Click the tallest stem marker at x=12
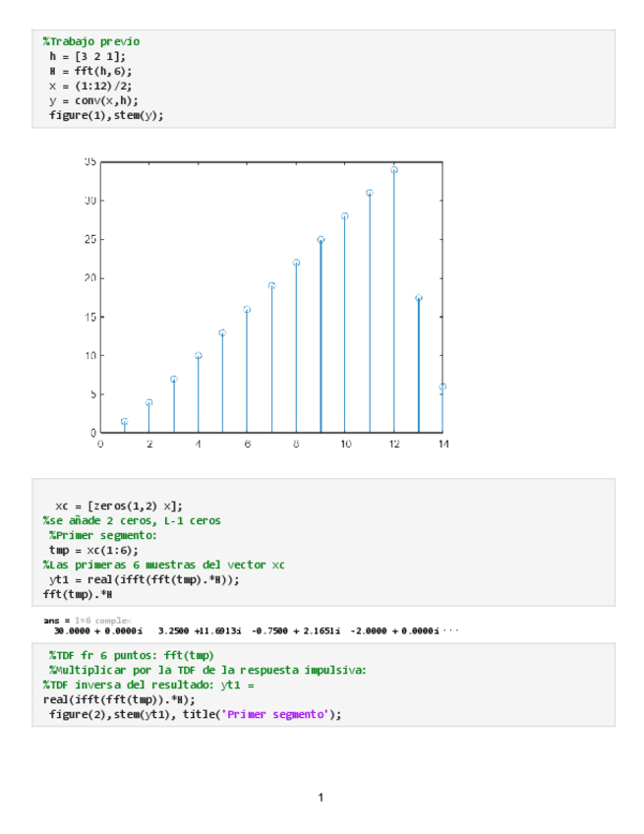The height and width of the screenshot is (834, 644). coord(394,170)
